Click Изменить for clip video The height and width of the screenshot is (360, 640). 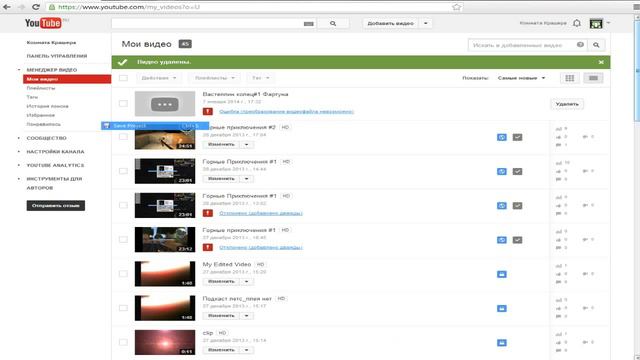pos(221,350)
